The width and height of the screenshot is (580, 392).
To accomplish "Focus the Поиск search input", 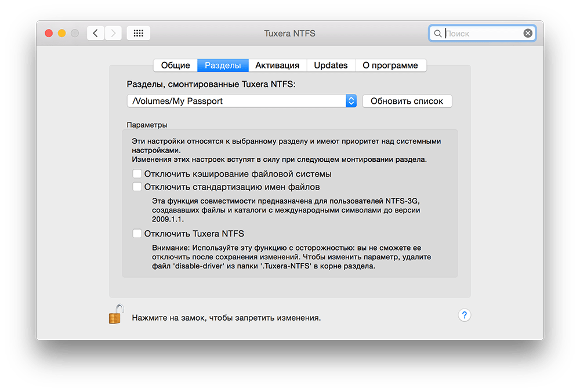I will coord(483,34).
